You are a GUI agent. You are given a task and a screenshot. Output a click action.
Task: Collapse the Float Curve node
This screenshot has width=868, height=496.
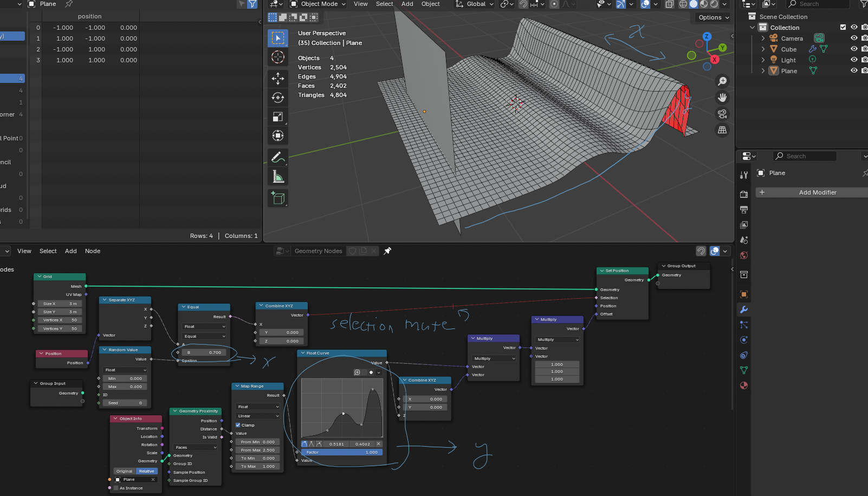coord(302,353)
